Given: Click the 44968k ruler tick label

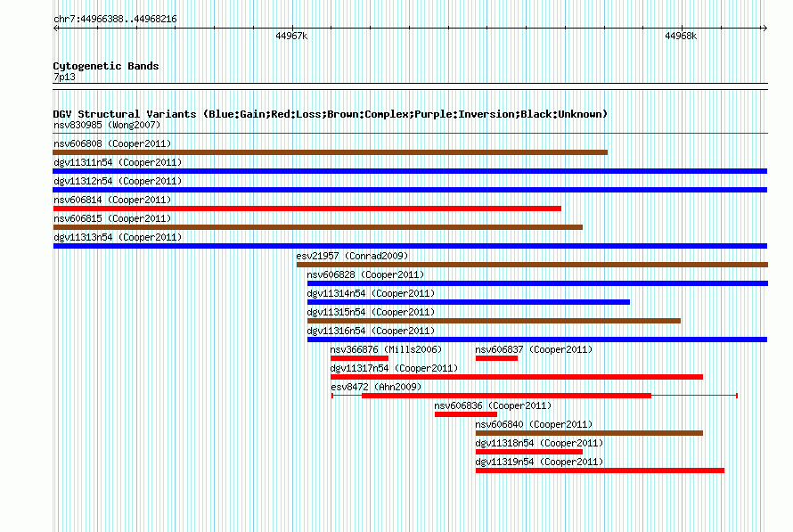Looking at the screenshot, I should click(x=681, y=36).
